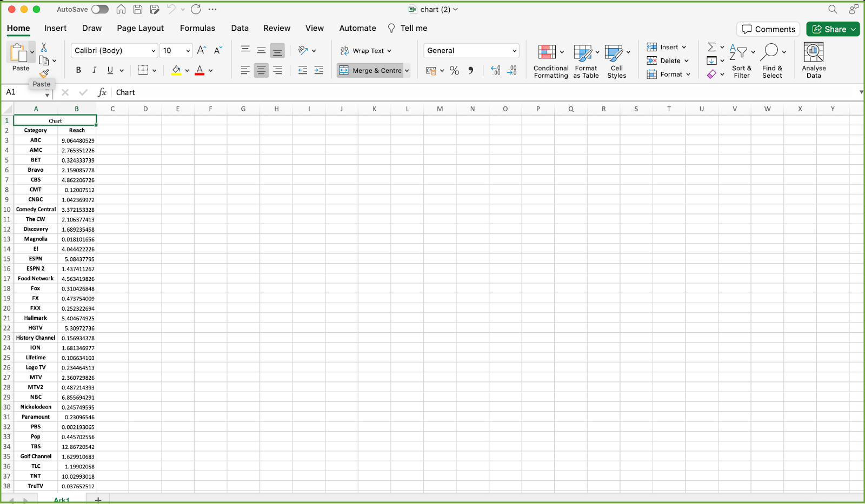This screenshot has width=865, height=504.
Task: Apply the yellow fill colour
Action: [176, 70]
